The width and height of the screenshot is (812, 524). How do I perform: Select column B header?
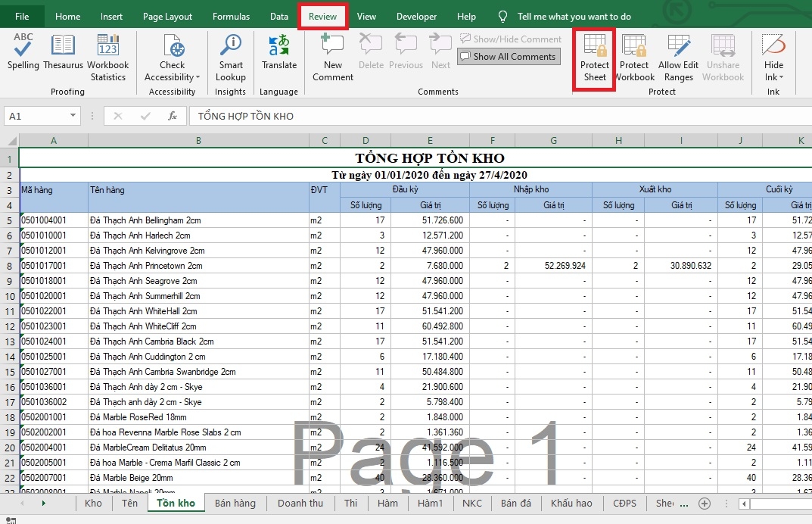click(x=198, y=140)
